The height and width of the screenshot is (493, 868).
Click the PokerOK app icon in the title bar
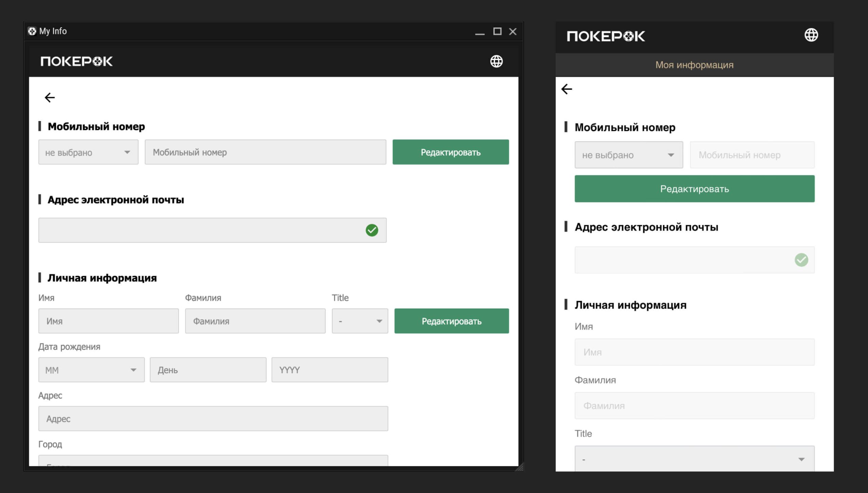click(x=32, y=31)
